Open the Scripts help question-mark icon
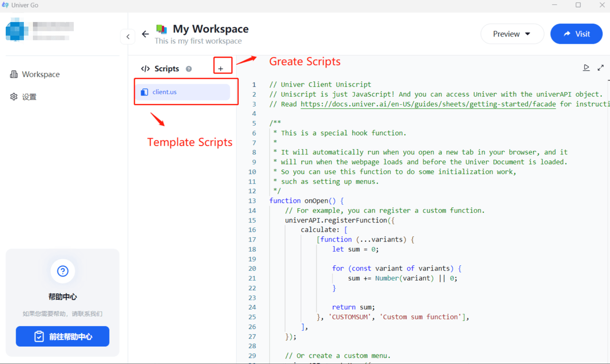Image resolution: width=610 pixels, height=364 pixels. 189,69
